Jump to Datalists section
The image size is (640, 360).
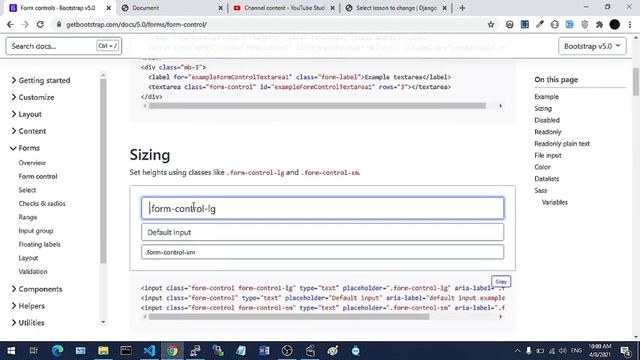tap(547, 179)
